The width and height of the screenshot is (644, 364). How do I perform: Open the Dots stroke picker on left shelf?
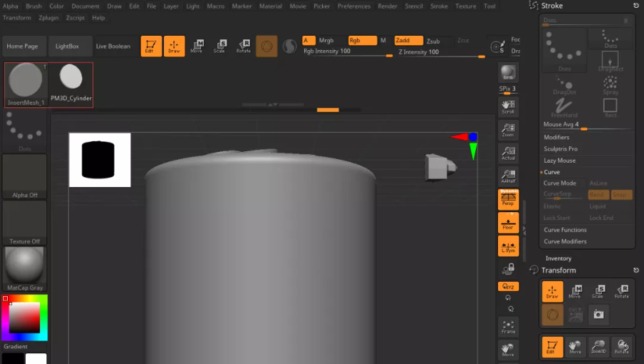click(24, 131)
